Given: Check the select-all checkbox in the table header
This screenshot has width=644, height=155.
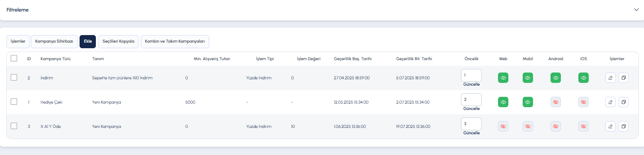Looking at the screenshot, I should (14, 58).
